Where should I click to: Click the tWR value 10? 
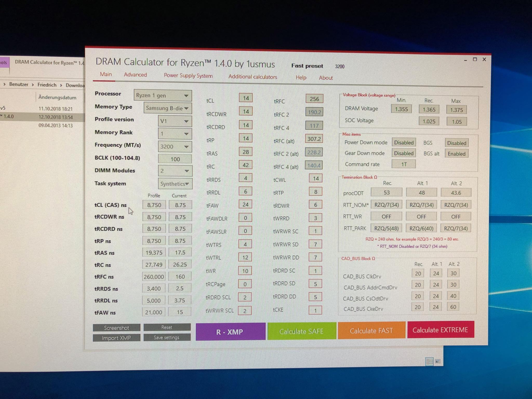click(245, 271)
